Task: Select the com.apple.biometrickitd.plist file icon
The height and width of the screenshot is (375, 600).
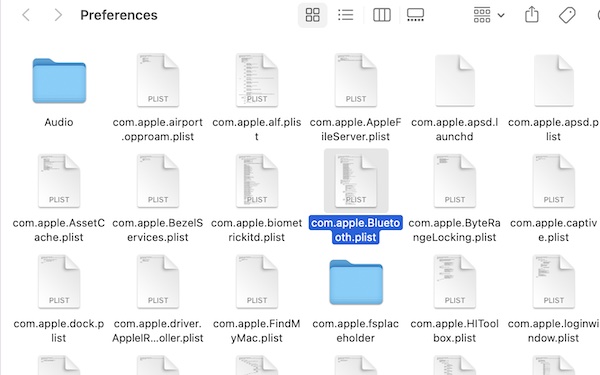Action: [x=256, y=181]
